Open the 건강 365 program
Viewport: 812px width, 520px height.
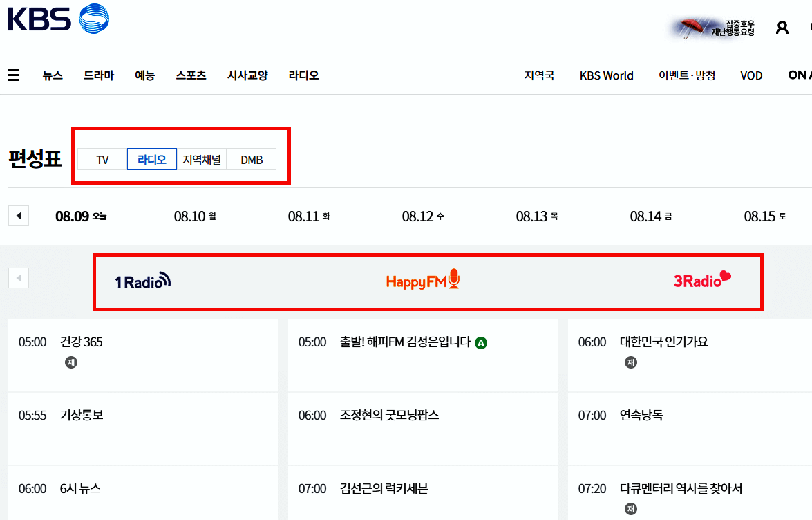82,342
